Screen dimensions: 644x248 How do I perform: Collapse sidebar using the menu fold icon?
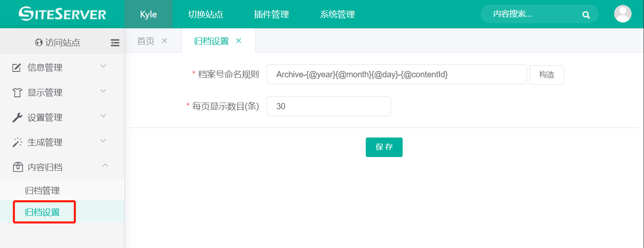pyautogui.click(x=115, y=42)
